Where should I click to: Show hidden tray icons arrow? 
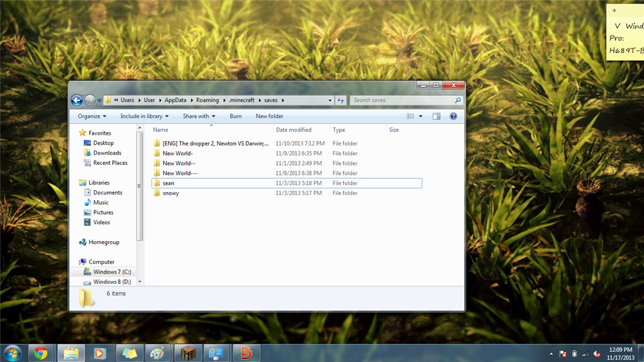point(551,354)
